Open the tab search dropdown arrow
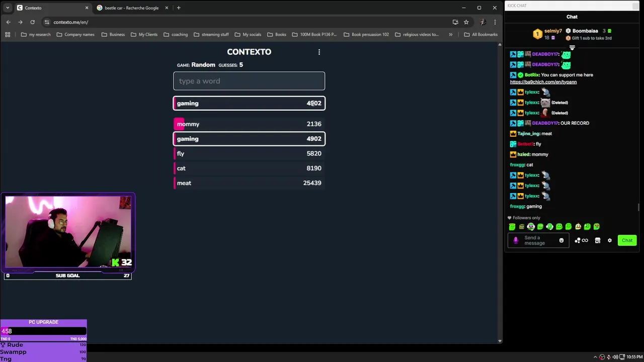Image resolution: width=644 pixels, height=362 pixels. point(7,8)
